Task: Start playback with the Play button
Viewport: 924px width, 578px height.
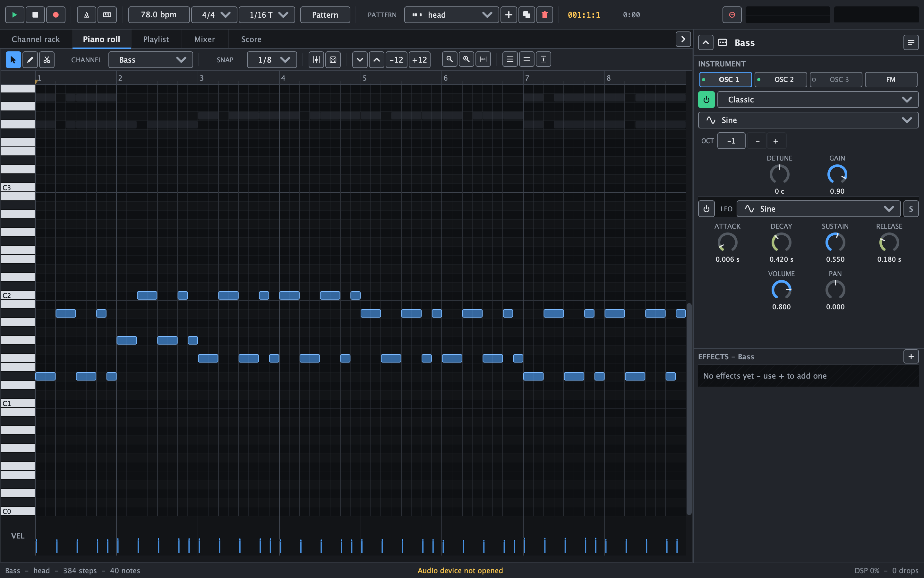Action: 14,15
